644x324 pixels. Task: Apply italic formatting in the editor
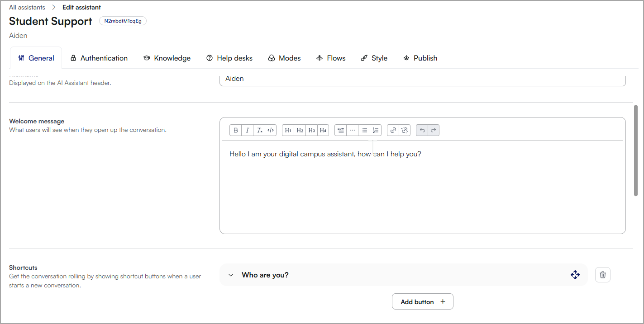click(x=248, y=130)
